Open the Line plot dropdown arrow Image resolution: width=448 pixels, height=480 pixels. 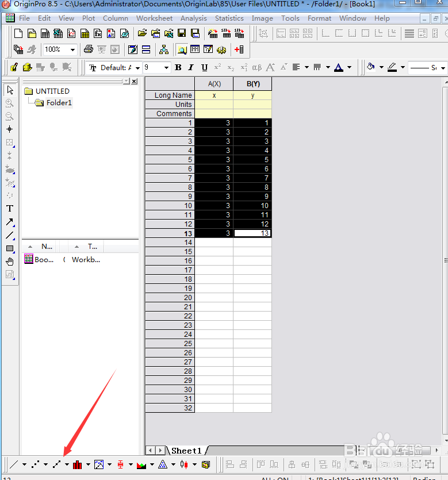coord(24,464)
